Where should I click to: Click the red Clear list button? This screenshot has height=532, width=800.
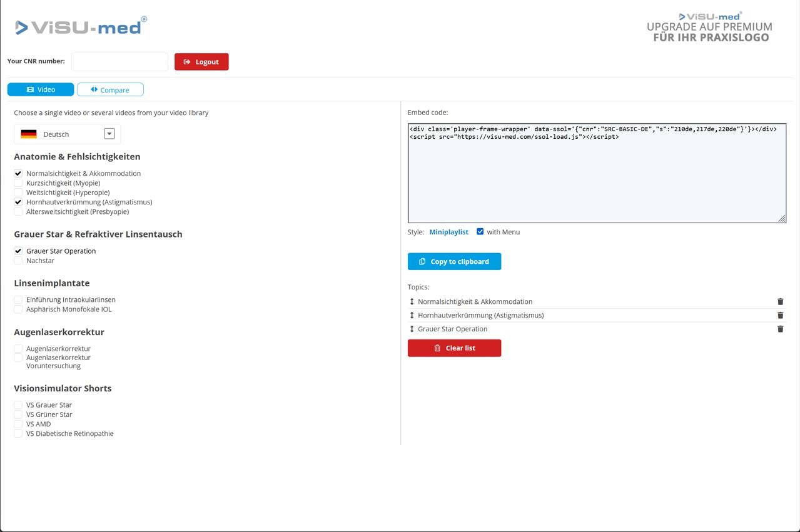[454, 348]
